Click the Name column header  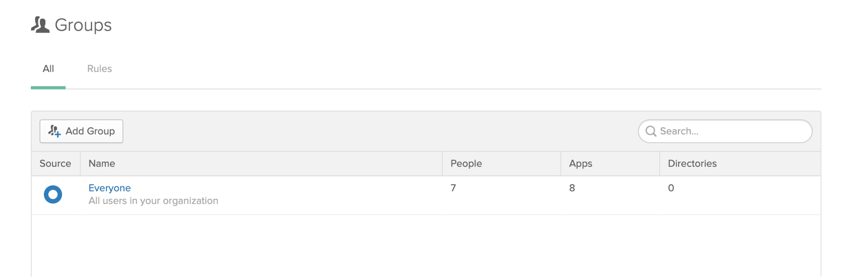102,164
